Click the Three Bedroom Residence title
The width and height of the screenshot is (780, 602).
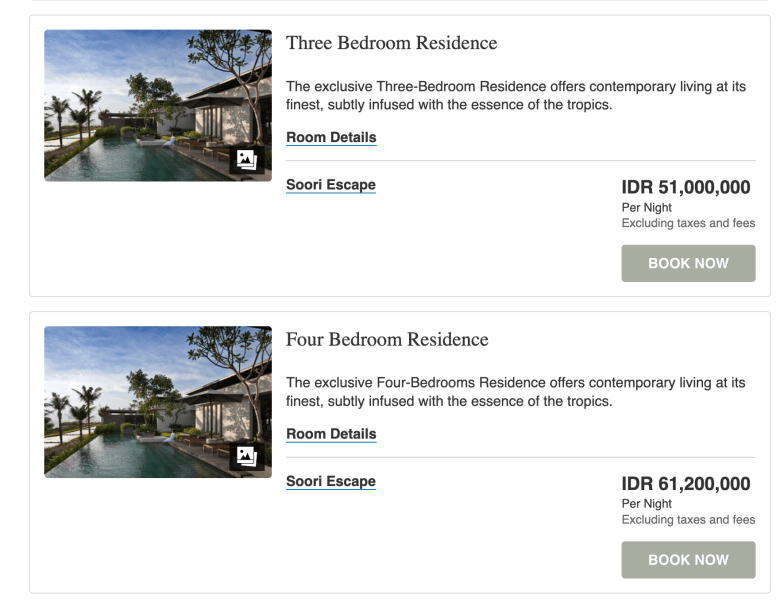pyautogui.click(x=391, y=43)
